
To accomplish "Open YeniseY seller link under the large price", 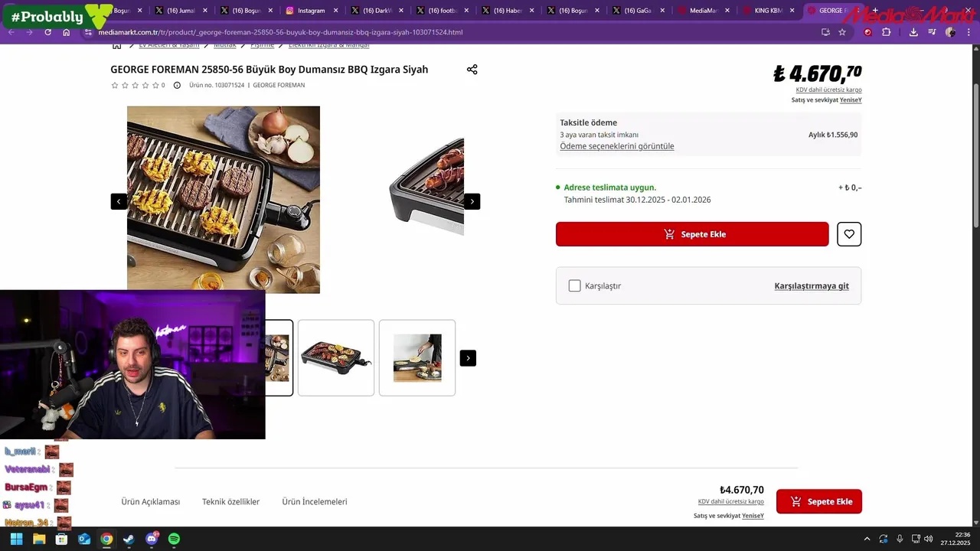I will [x=851, y=100].
